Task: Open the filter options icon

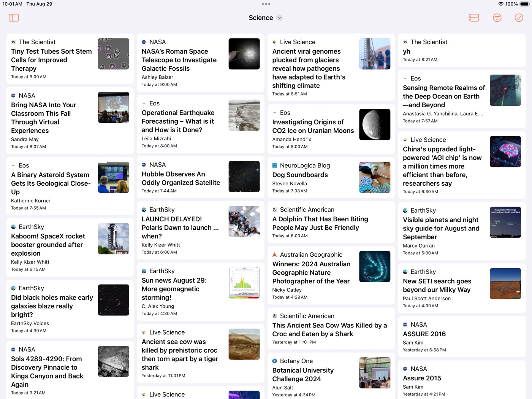Action: pos(497,17)
